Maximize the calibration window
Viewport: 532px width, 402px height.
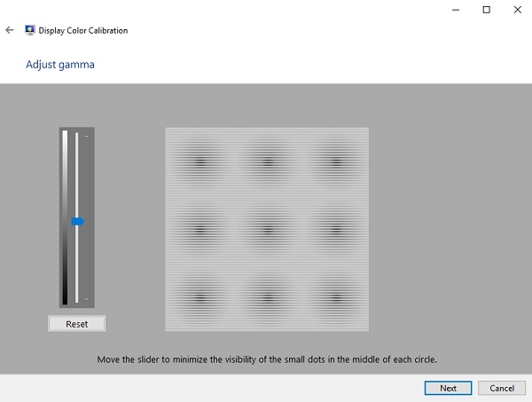(486, 10)
